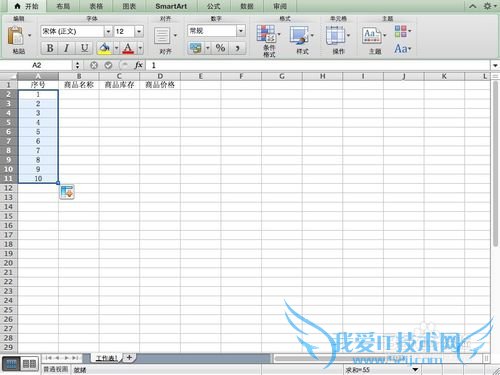
Task: Select column A header
Action: [38, 76]
